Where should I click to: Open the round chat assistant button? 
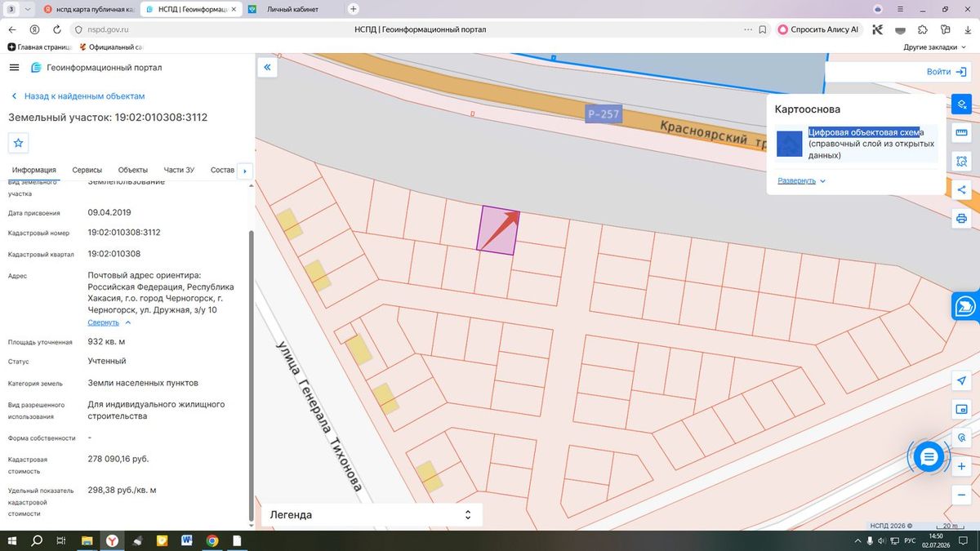928,457
